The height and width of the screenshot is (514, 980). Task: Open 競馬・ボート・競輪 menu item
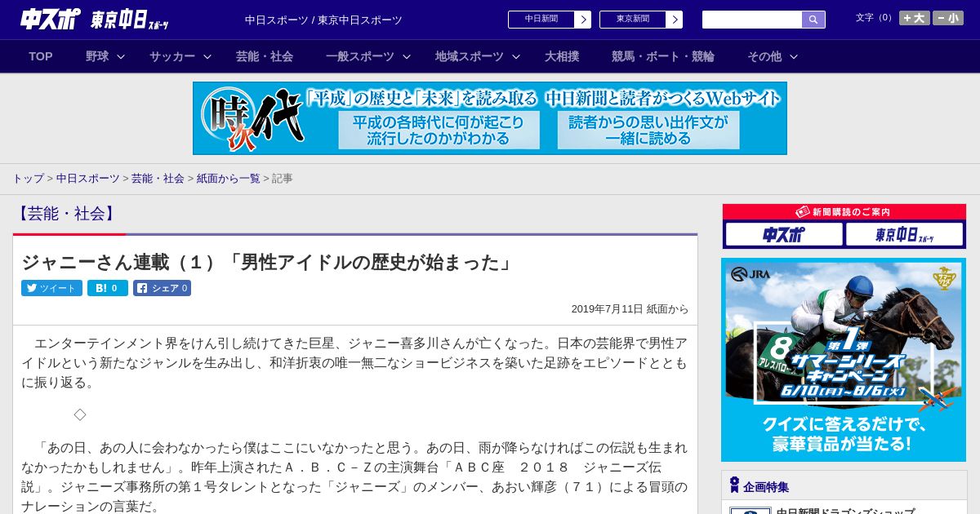pyautogui.click(x=663, y=56)
